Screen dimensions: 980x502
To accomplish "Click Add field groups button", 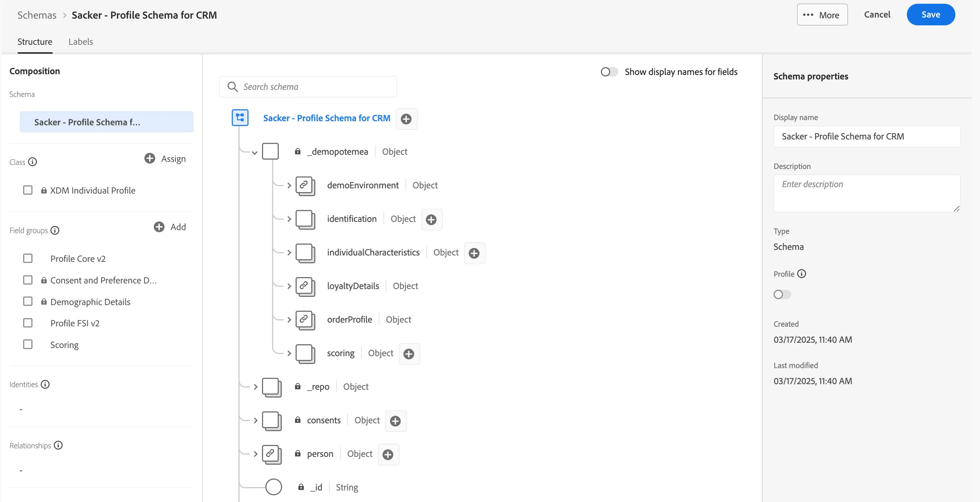I will [x=170, y=227].
